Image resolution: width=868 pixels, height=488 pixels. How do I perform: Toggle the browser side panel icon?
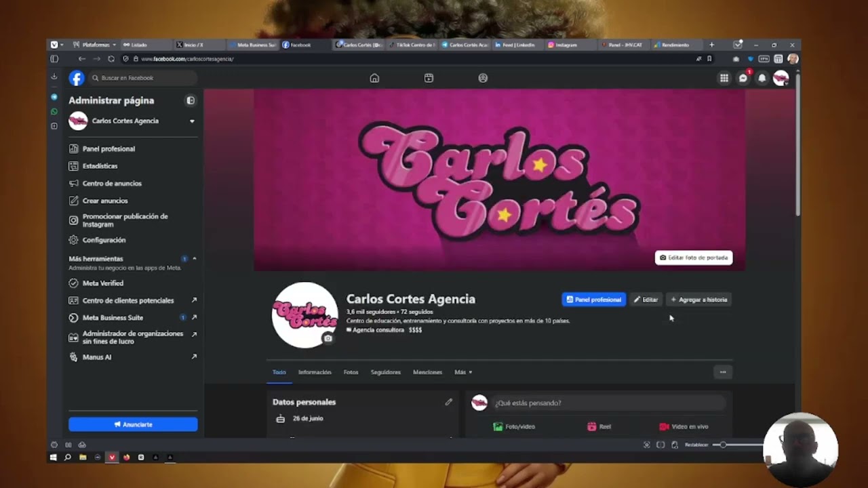(x=54, y=59)
